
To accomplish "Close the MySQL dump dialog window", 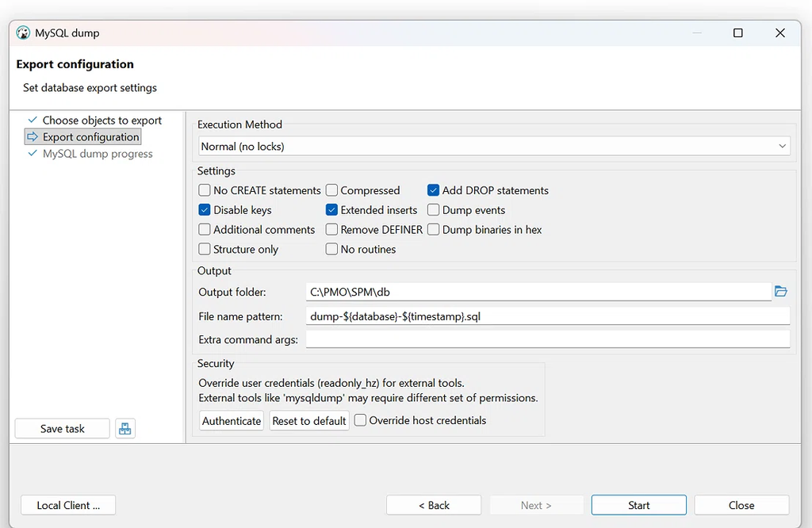I will pyautogui.click(x=780, y=33).
